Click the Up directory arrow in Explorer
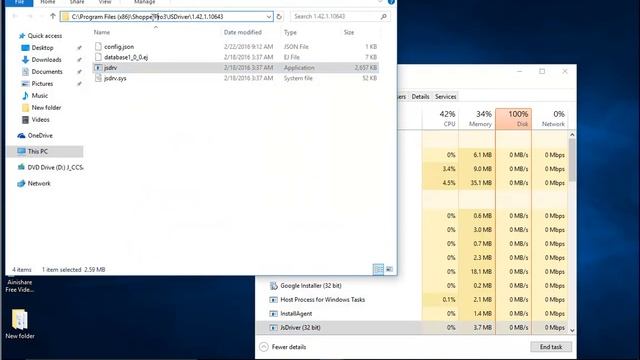This screenshot has width=640, height=360. [x=53, y=16]
